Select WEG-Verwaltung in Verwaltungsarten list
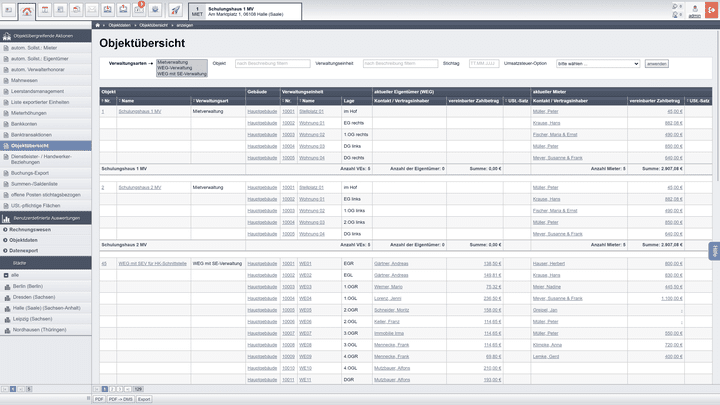 coord(181,67)
